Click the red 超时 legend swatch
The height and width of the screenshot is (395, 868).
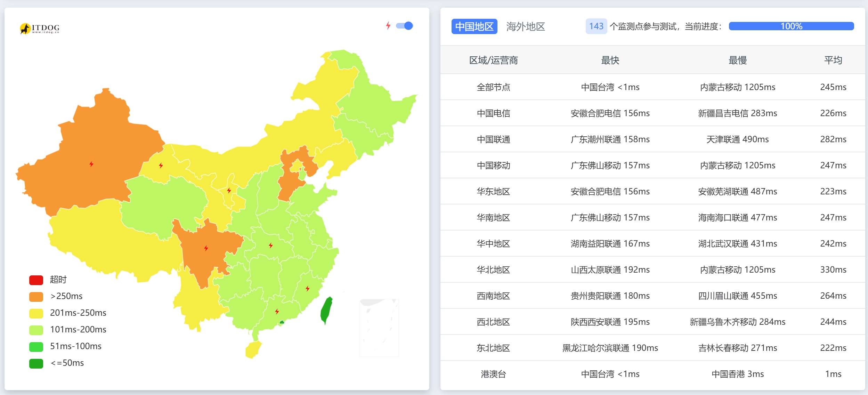pyautogui.click(x=36, y=280)
